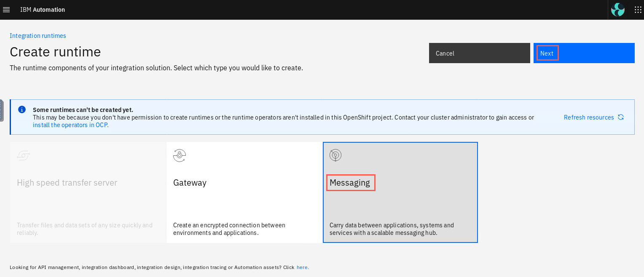Select the Messaging runtime tile
Screen dimensions: 644x277
pyautogui.click(x=400, y=192)
